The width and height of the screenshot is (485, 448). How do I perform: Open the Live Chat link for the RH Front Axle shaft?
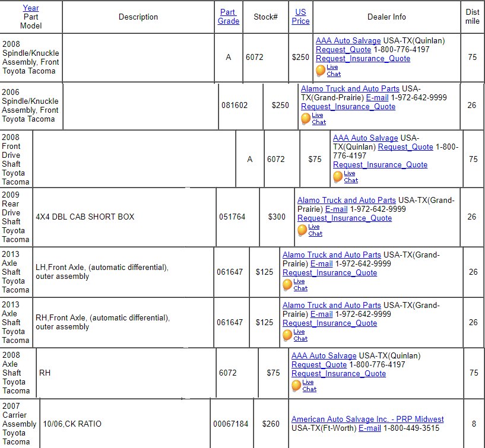300,335
